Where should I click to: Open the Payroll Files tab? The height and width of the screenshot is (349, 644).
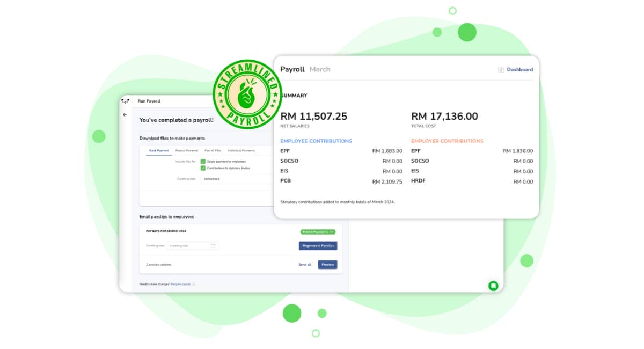(213, 150)
